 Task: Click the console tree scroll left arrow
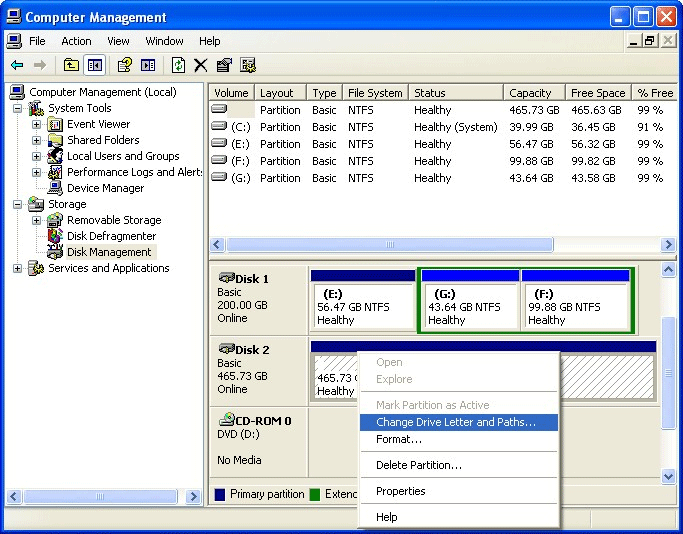coord(14,496)
